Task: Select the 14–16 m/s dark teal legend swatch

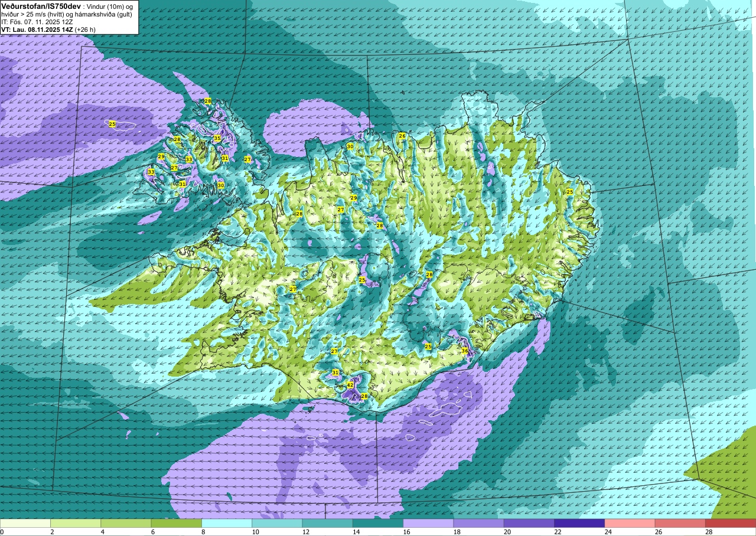Action: [x=378, y=523]
